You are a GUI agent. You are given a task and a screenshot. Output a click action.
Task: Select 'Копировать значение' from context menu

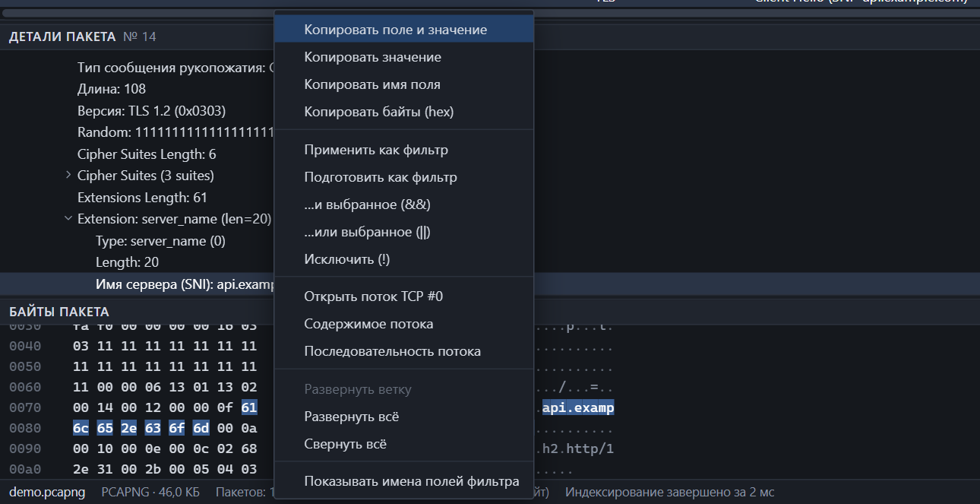[x=403, y=57]
